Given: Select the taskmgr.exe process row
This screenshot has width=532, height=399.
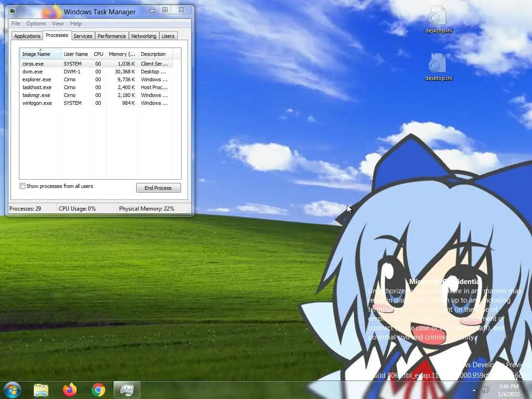Looking at the screenshot, I should (x=96, y=95).
